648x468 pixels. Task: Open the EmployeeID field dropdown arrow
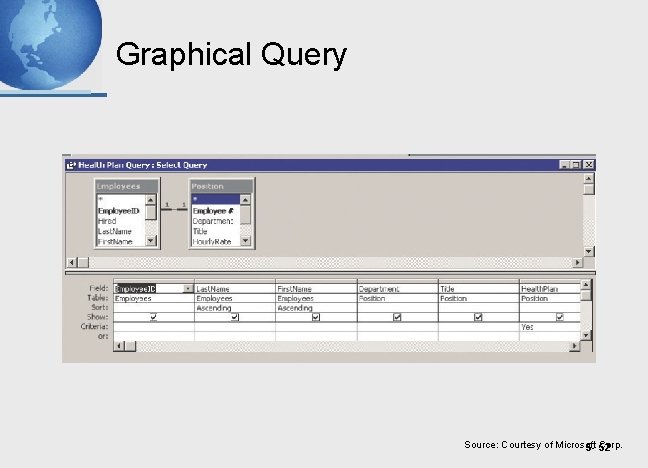[188, 289]
